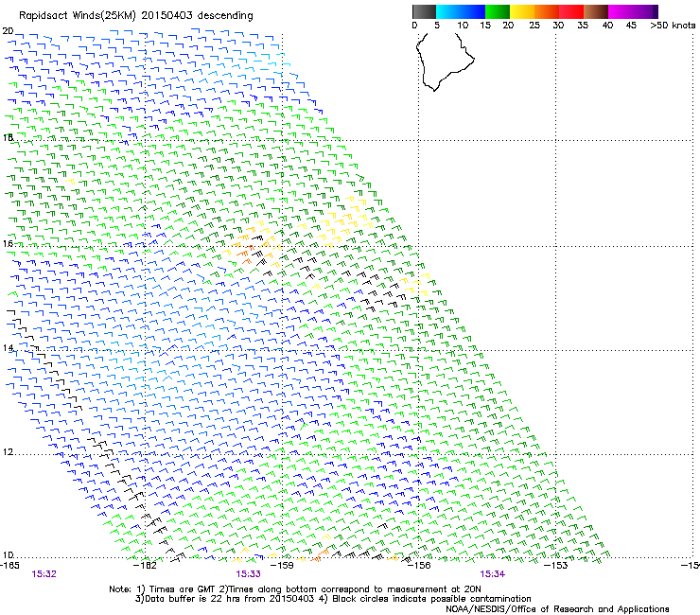This screenshot has width=700, height=615.
Task: Click the latitude label 10
Action: pos(8,554)
